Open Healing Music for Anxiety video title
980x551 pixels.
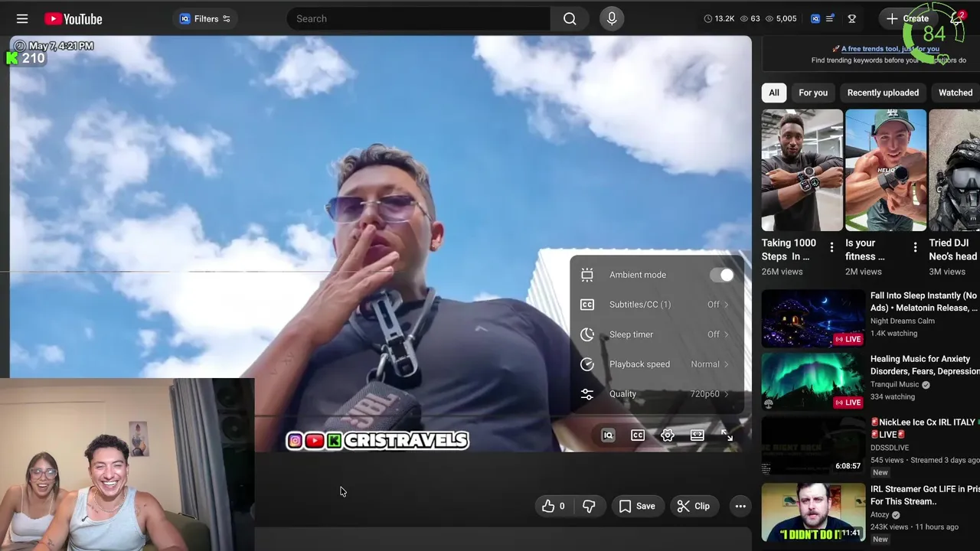[925, 365]
